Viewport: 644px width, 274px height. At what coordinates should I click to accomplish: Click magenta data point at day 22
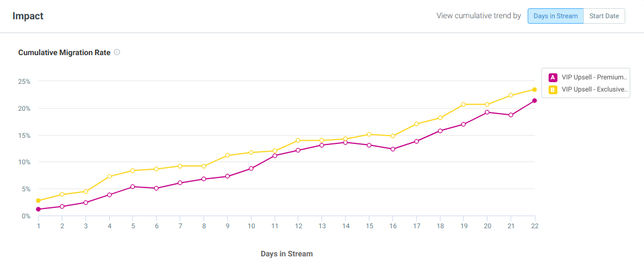pos(534,101)
